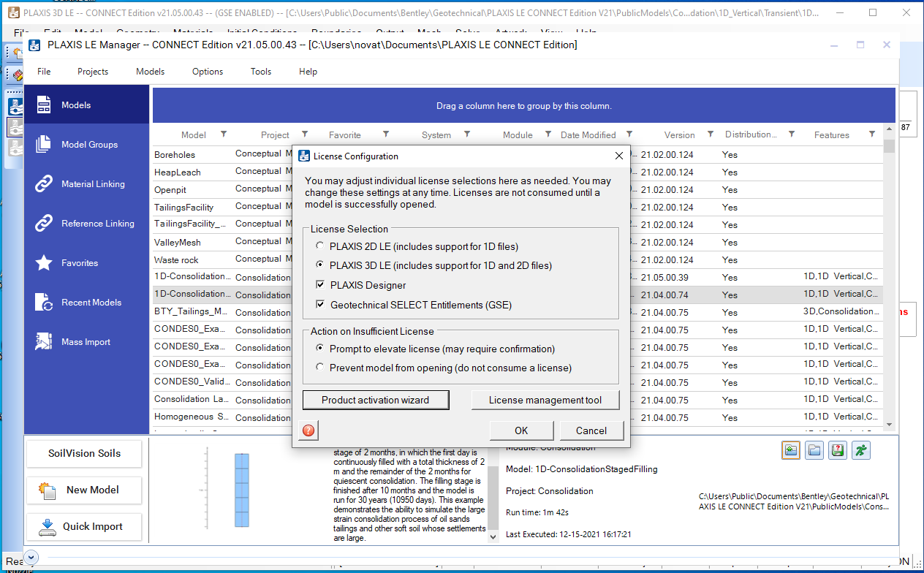Open Material Linking in the sidebar

click(x=86, y=184)
